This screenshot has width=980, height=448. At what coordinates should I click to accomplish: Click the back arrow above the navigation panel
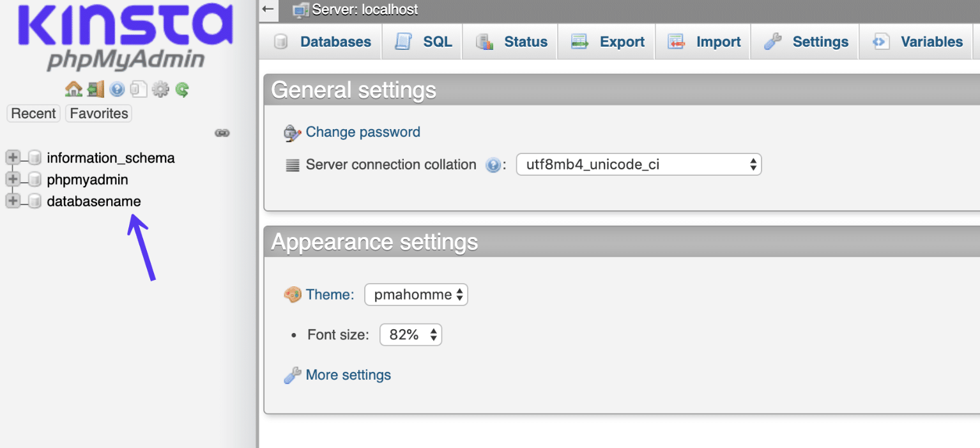[x=267, y=10]
